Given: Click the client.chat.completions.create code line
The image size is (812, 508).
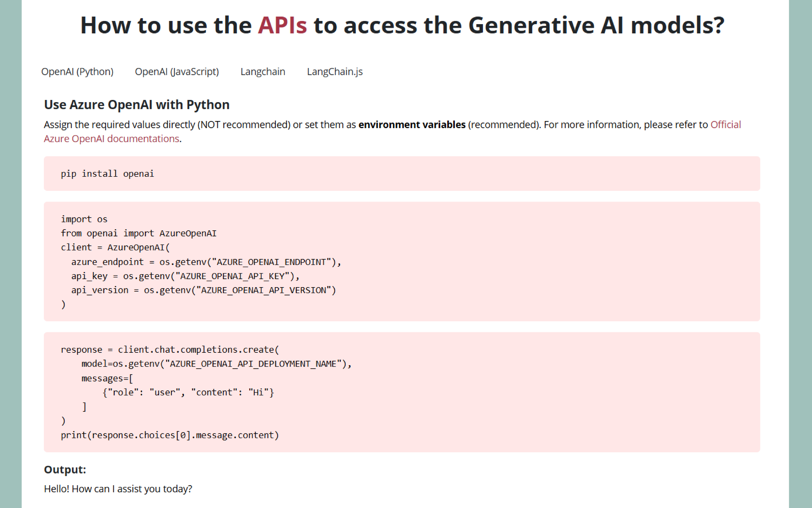Looking at the screenshot, I should (170, 350).
